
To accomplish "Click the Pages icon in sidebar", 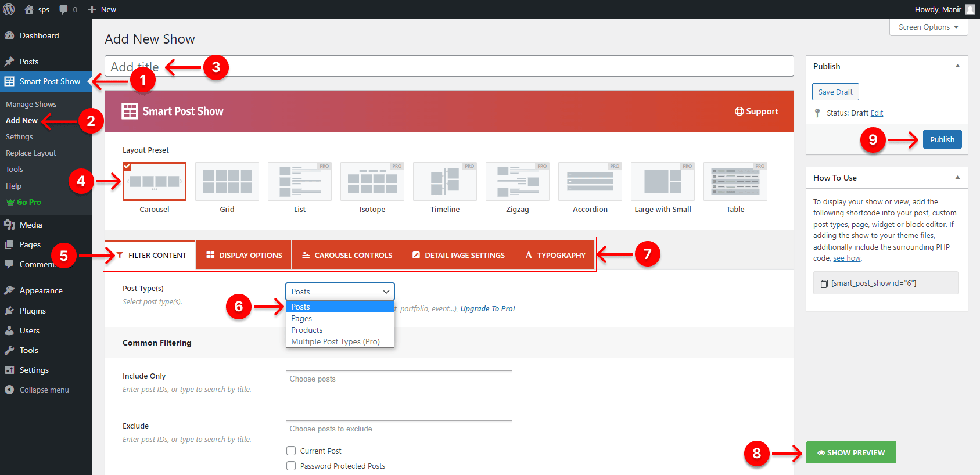I will click(x=9, y=244).
